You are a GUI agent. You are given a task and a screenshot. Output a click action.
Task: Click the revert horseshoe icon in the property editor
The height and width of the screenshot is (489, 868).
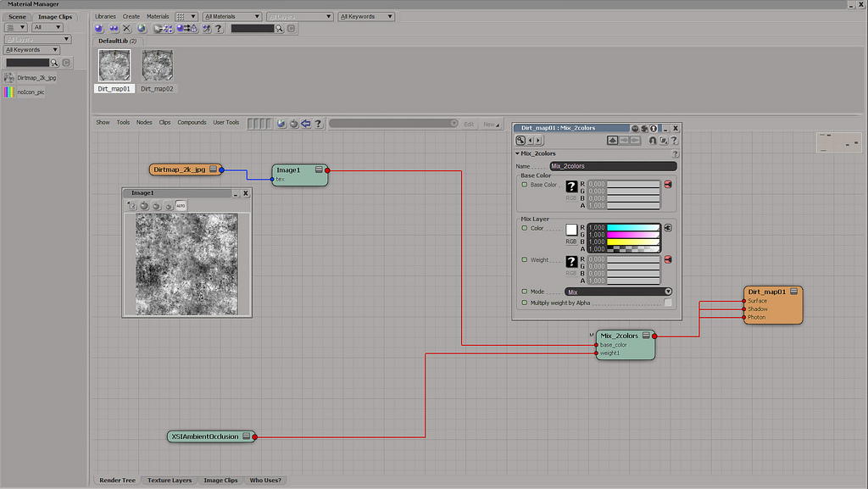653,141
